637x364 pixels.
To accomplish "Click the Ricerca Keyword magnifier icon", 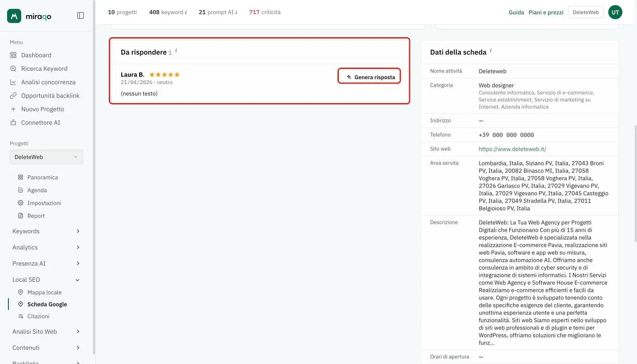I will coord(13,69).
